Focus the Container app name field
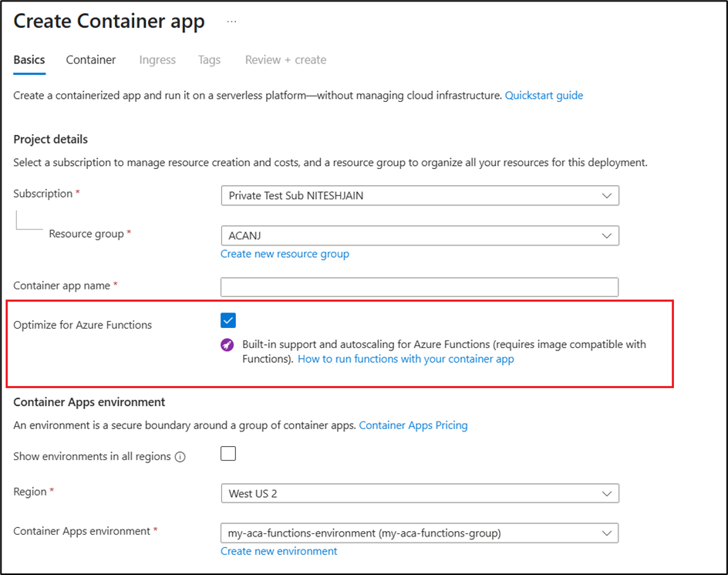The image size is (728, 575). tap(420, 287)
